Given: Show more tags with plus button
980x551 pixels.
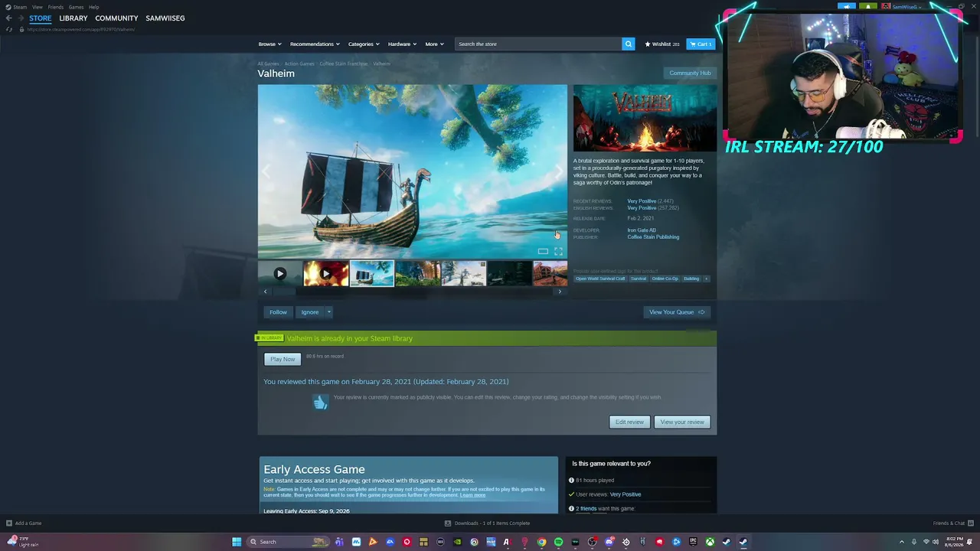Looking at the screenshot, I should tap(707, 279).
